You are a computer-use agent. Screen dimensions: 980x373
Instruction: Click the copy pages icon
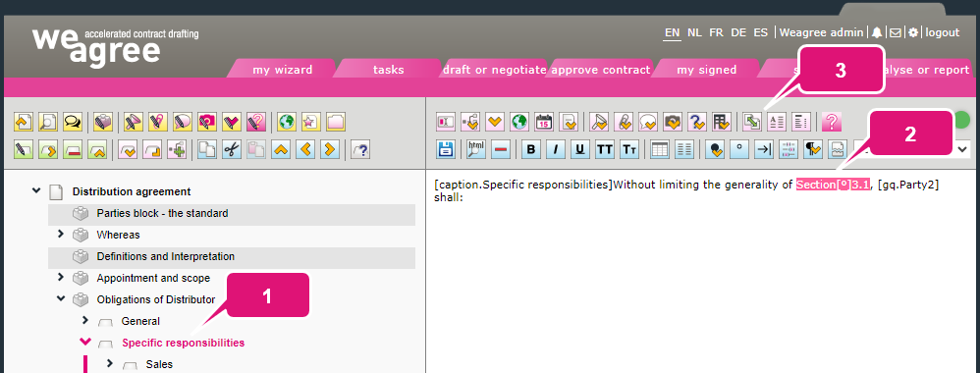pos(207,149)
